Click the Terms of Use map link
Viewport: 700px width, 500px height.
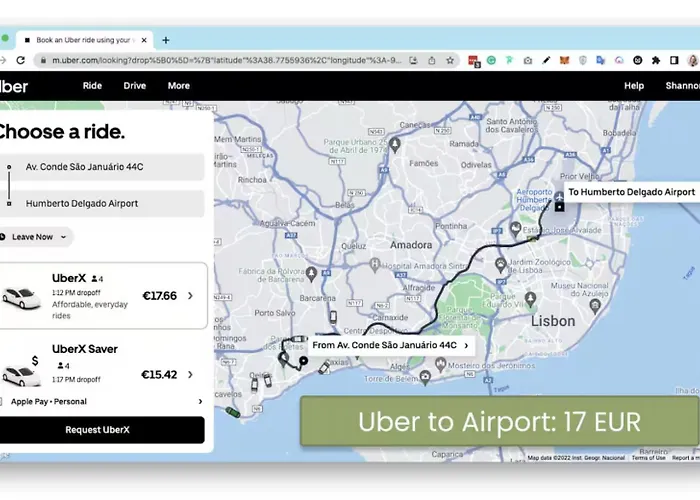[648, 458]
